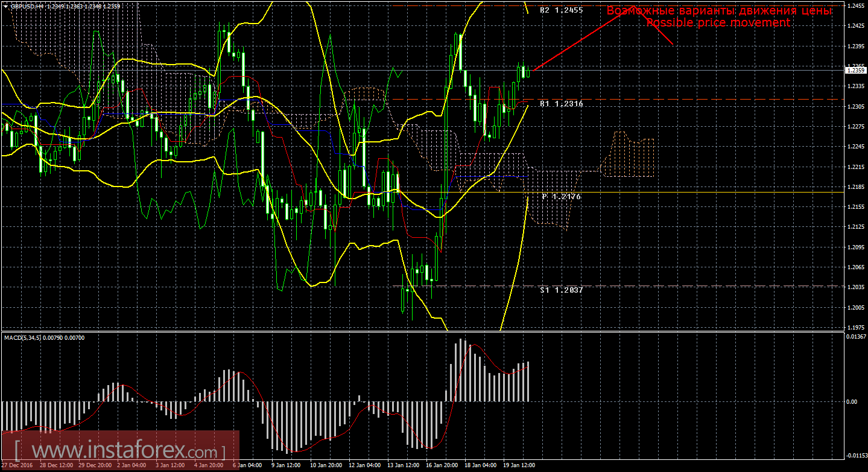Expand the chart dropdown arrow beside GBPUSD,H4

[5, 5]
